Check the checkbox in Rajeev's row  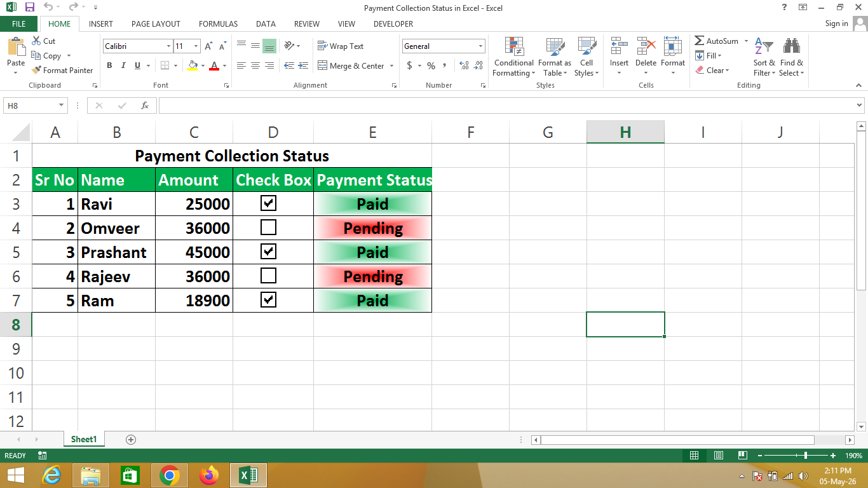point(269,275)
